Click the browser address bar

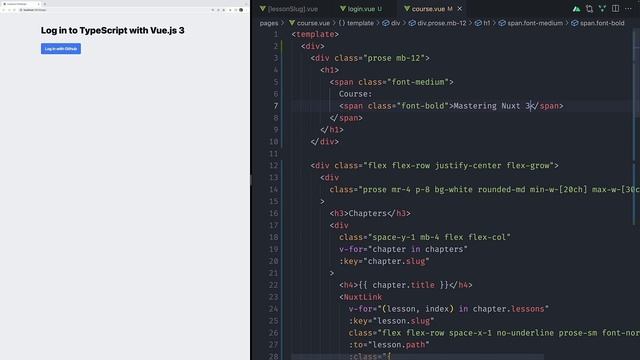coord(114,10)
